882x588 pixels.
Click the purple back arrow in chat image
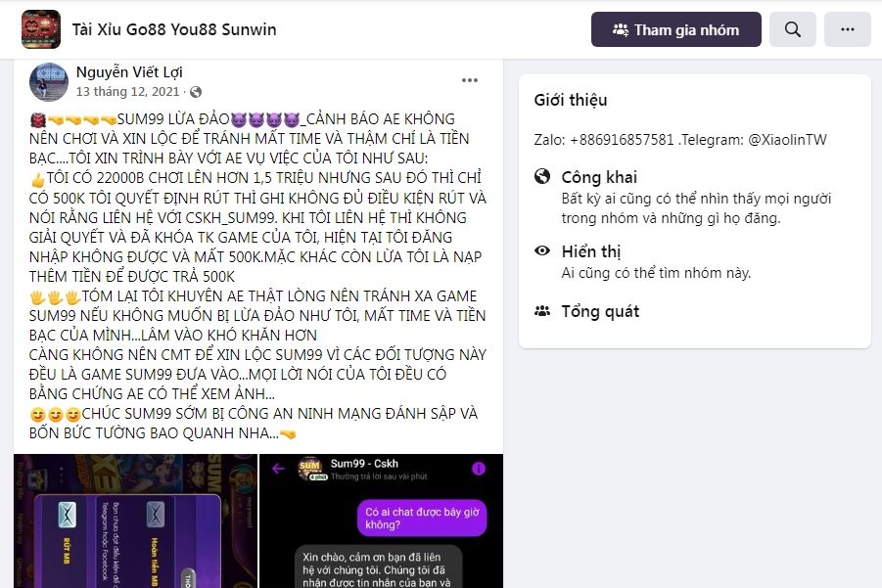point(278,469)
